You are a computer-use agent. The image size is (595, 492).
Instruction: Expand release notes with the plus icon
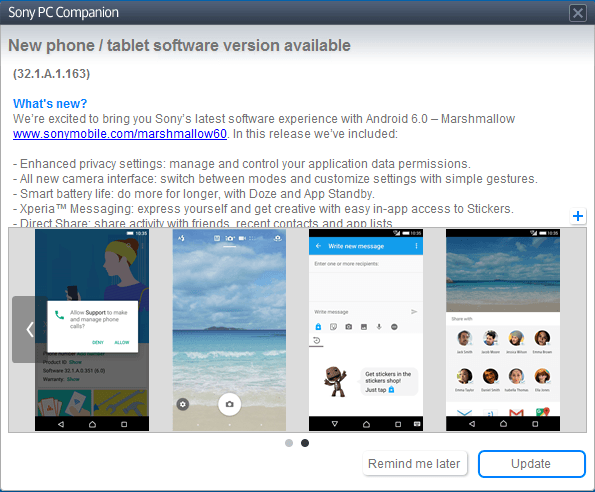pyautogui.click(x=578, y=216)
